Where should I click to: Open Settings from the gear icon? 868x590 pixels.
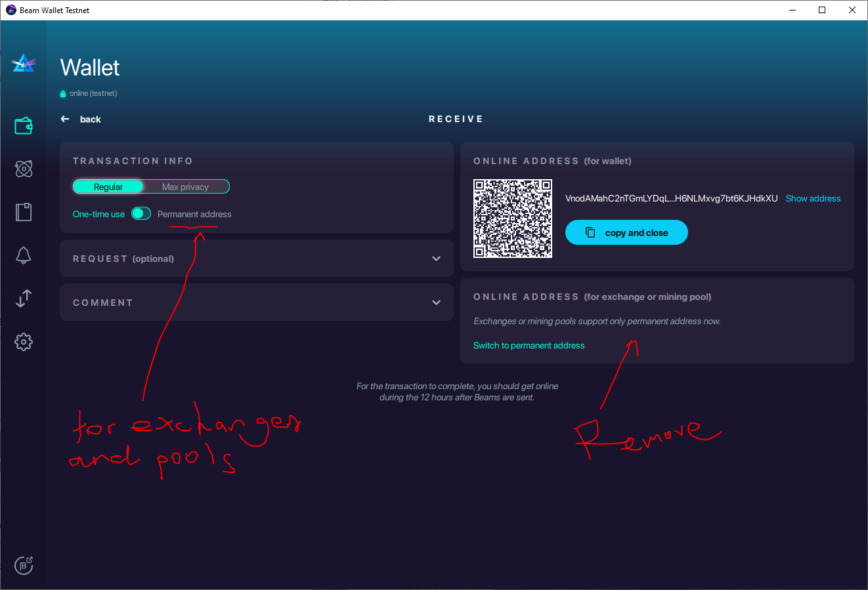pos(24,341)
